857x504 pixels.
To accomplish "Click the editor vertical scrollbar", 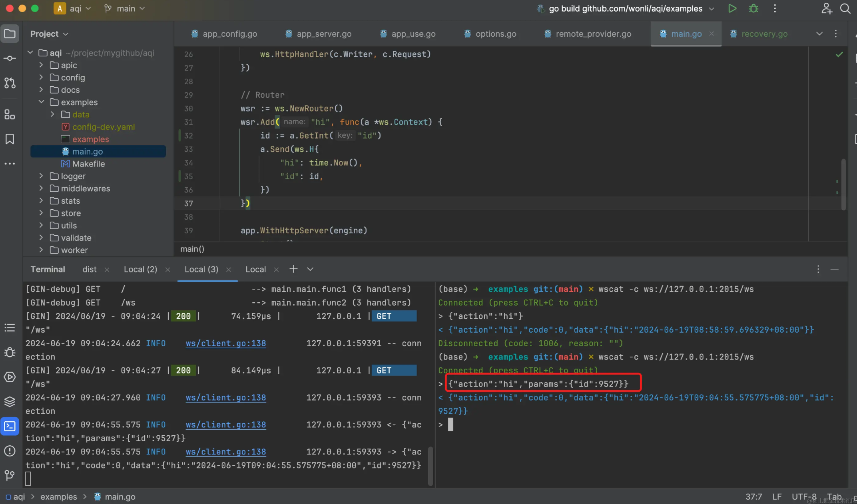I will pos(843,184).
